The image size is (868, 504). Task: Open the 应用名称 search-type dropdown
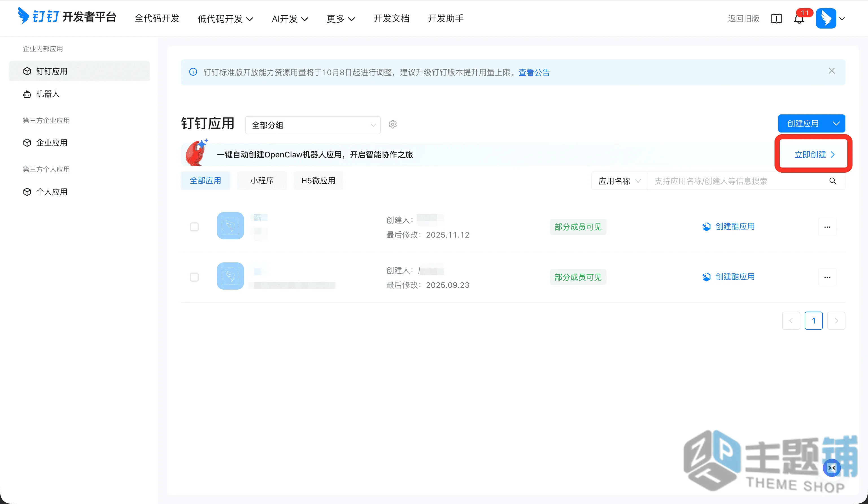point(620,181)
